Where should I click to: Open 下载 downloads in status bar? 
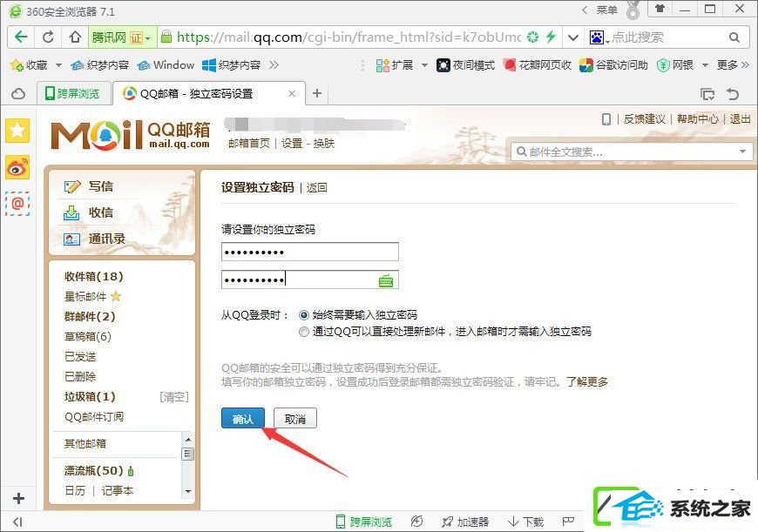pos(526,522)
